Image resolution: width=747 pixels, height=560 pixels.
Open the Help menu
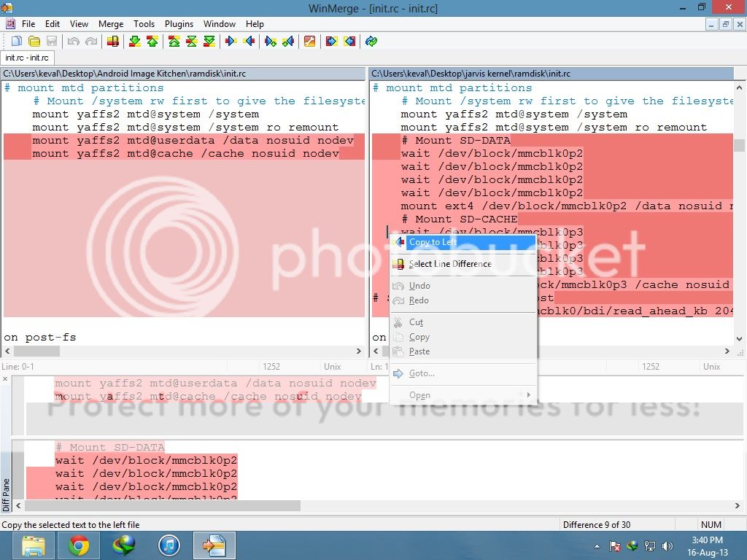[255, 24]
